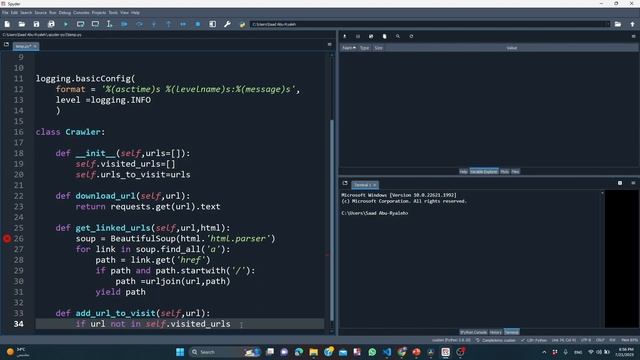The height and width of the screenshot is (360, 640).
Task: Save all files icon
Action: pos(51,24)
